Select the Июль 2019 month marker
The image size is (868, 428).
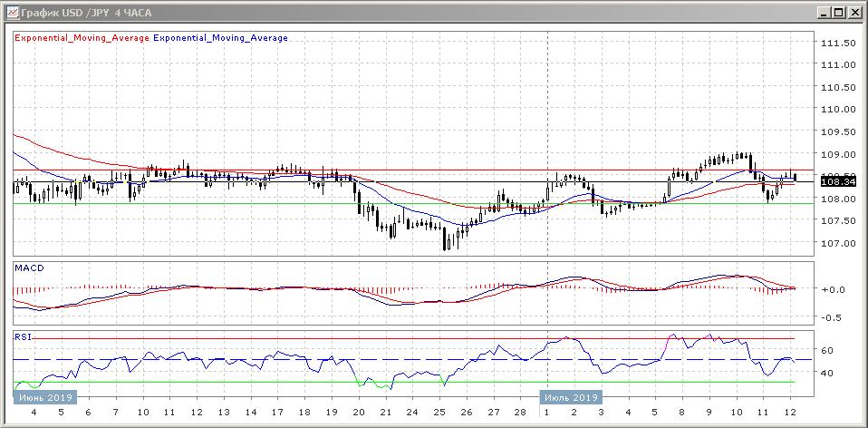coord(572,397)
